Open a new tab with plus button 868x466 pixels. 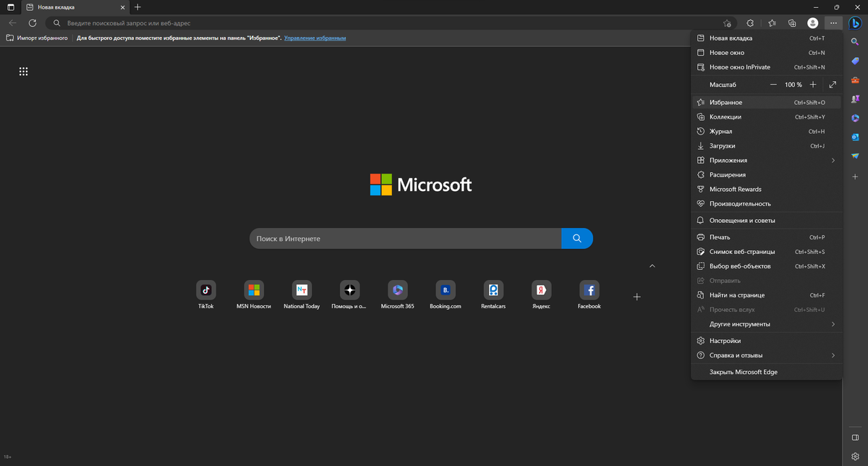[137, 7]
